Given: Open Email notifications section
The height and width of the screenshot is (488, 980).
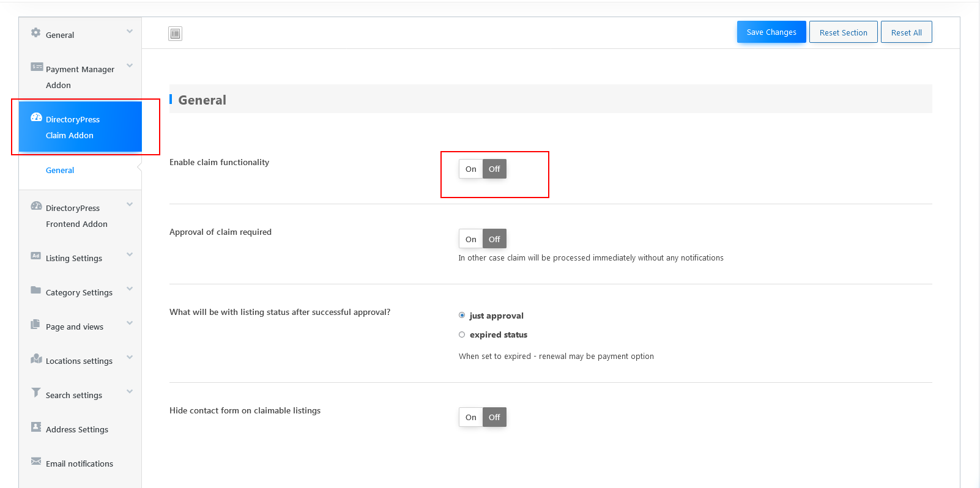Looking at the screenshot, I should click(80, 463).
